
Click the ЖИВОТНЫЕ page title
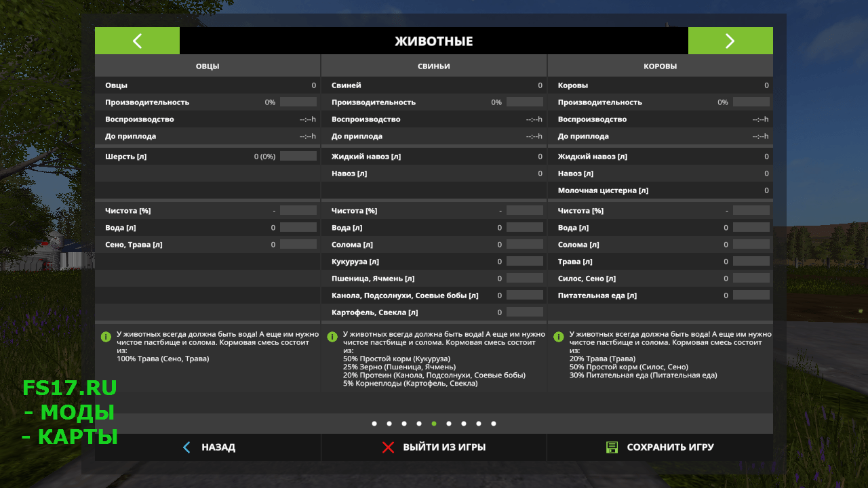click(x=434, y=41)
